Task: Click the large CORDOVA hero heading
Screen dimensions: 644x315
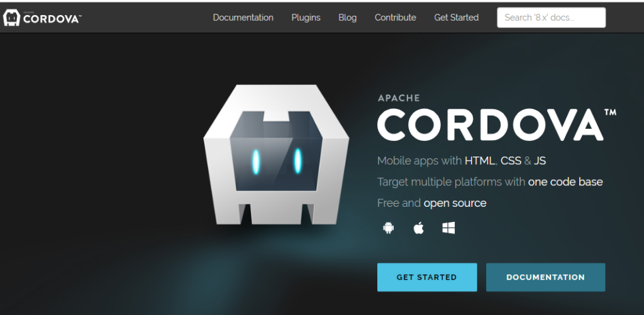Action: pos(490,124)
